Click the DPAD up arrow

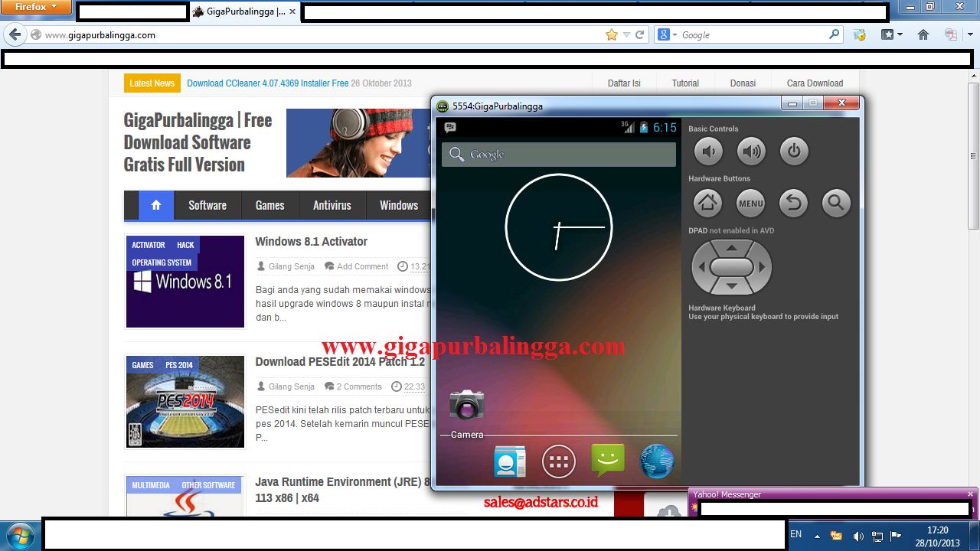(731, 247)
